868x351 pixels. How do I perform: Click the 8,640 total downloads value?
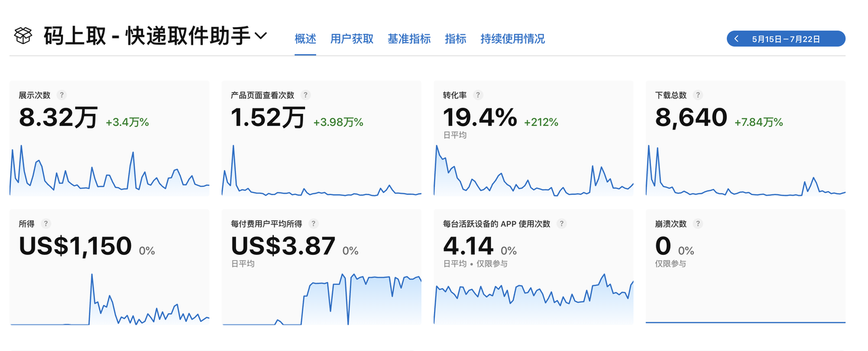pyautogui.click(x=691, y=118)
